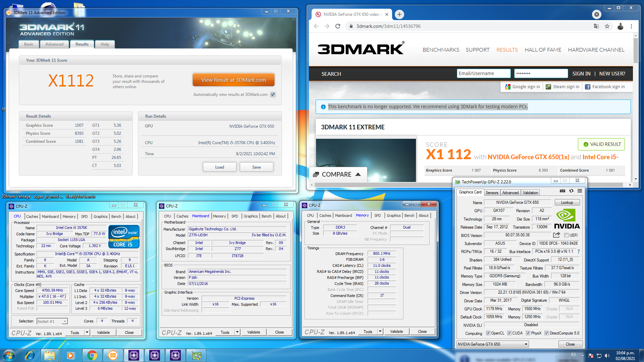Click the Action Center flag icon in tray
Screen dimensions: 644x362
(591, 356)
